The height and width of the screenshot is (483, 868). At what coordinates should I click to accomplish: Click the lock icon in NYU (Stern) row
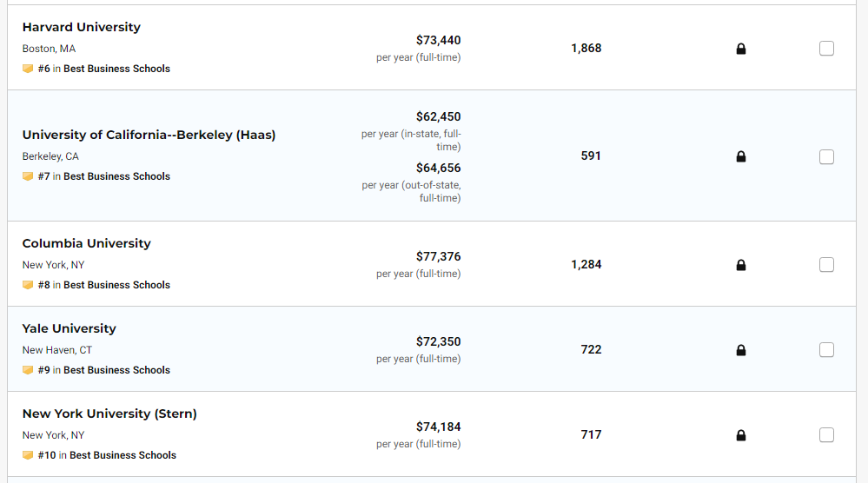point(741,435)
